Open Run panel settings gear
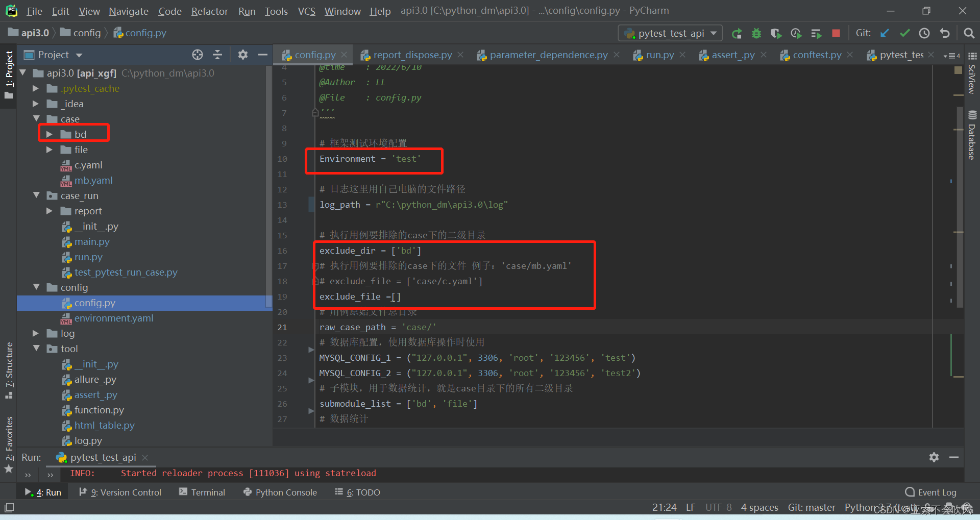 [x=934, y=457]
